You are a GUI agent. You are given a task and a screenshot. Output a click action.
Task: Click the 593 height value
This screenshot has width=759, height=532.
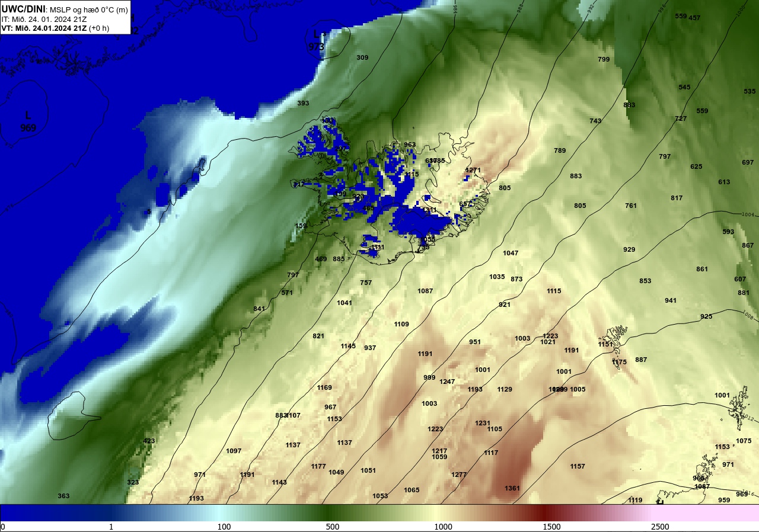coord(728,232)
